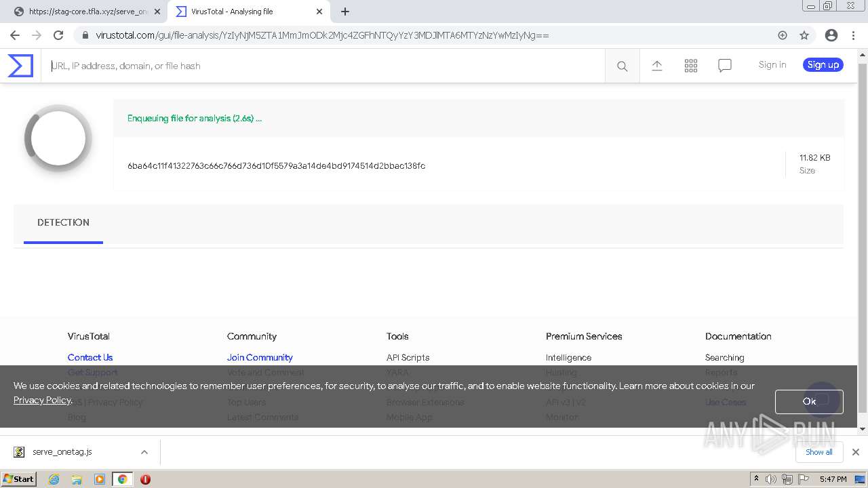Open a new browser tab
The height and width of the screenshot is (488, 868).
345,12
